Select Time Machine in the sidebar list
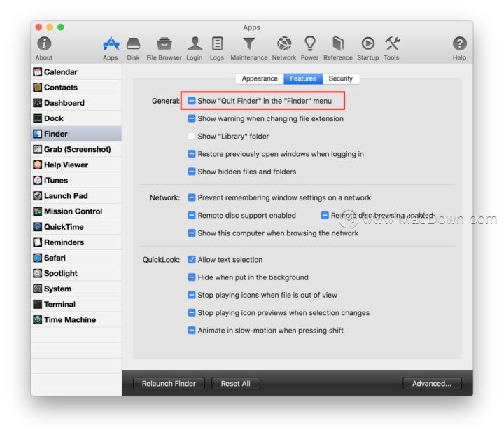Image resolution: width=504 pixels, height=437 pixels. pyautogui.click(x=76, y=319)
